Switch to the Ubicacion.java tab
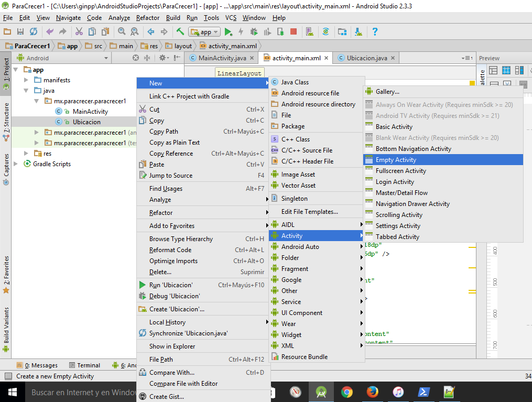Viewport: 532px width, 402px height. [367, 58]
